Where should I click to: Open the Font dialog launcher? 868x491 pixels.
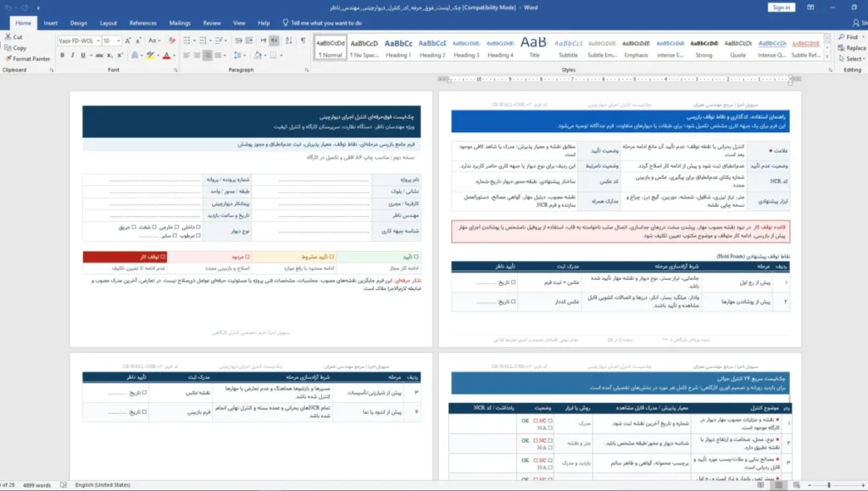coord(176,70)
